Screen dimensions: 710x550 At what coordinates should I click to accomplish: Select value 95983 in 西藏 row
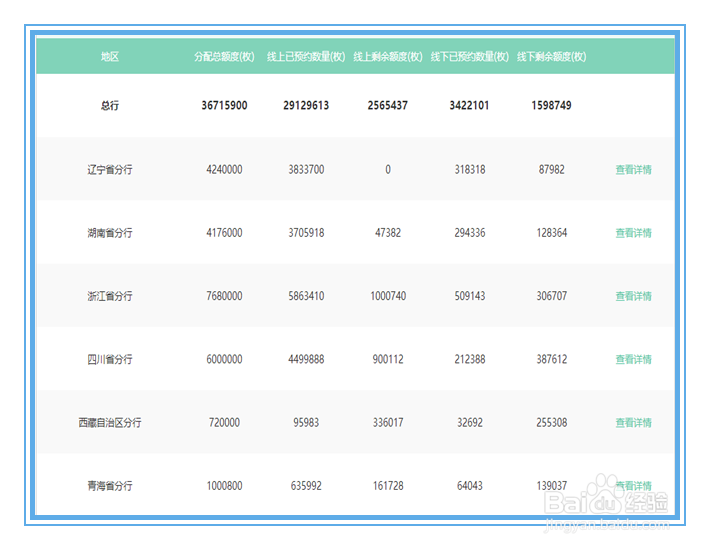306,423
